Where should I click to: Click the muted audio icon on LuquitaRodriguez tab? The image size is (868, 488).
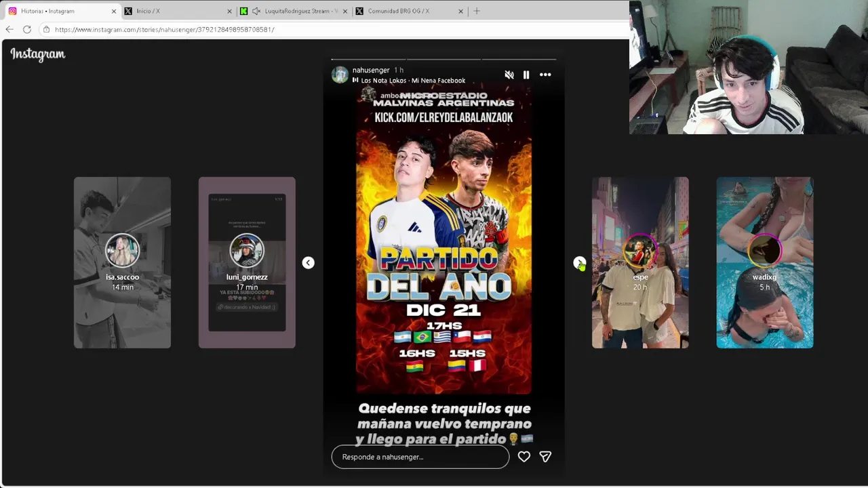[x=256, y=11]
